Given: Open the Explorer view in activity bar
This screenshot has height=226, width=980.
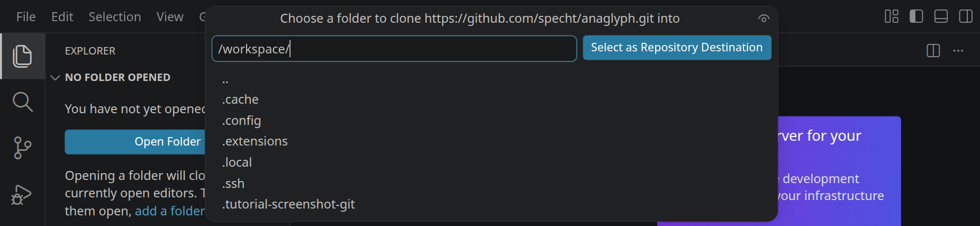Looking at the screenshot, I should (22, 56).
